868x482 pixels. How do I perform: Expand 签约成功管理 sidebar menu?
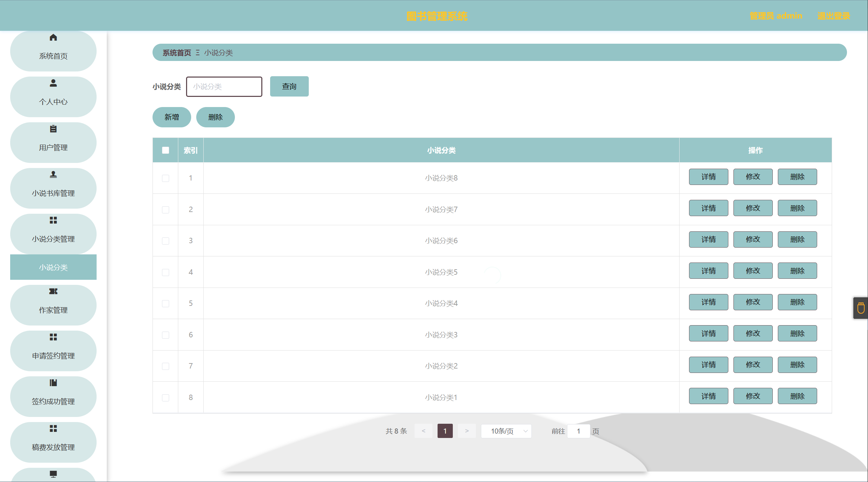53,397
